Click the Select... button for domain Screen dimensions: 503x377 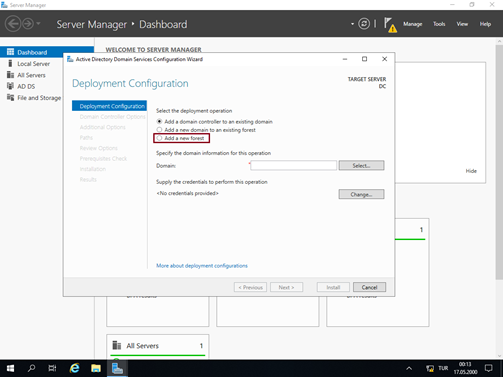coord(361,165)
